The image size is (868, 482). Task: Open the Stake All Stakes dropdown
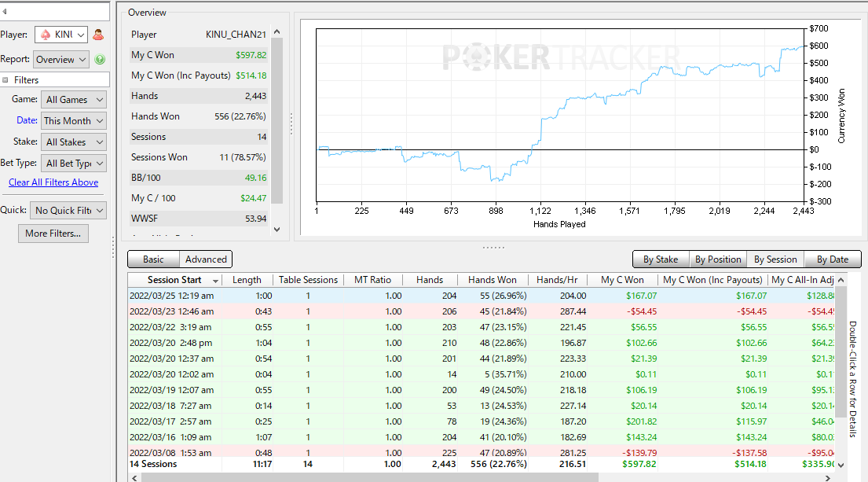click(74, 142)
